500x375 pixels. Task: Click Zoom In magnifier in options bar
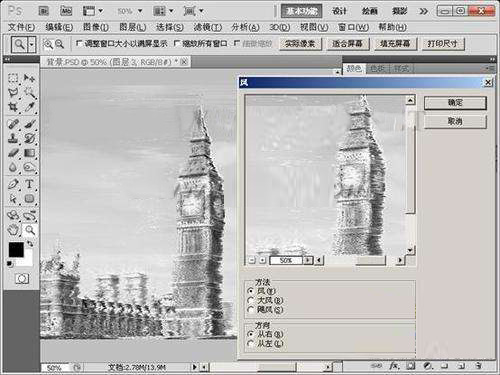pyautogui.click(x=48, y=44)
